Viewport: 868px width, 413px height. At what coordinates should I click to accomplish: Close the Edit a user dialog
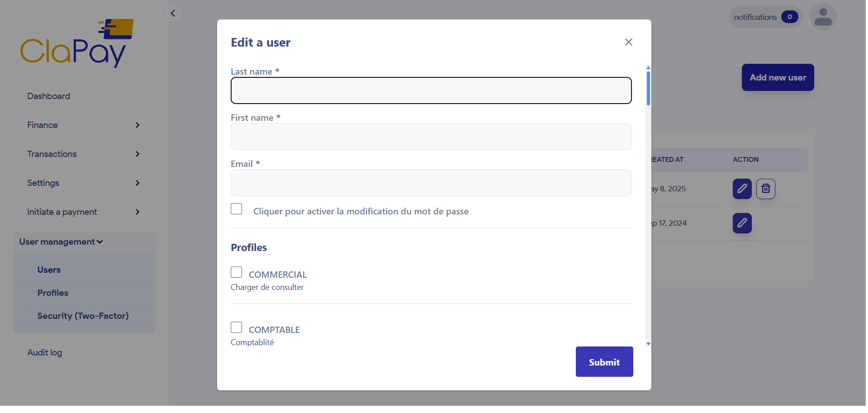[628, 42]
